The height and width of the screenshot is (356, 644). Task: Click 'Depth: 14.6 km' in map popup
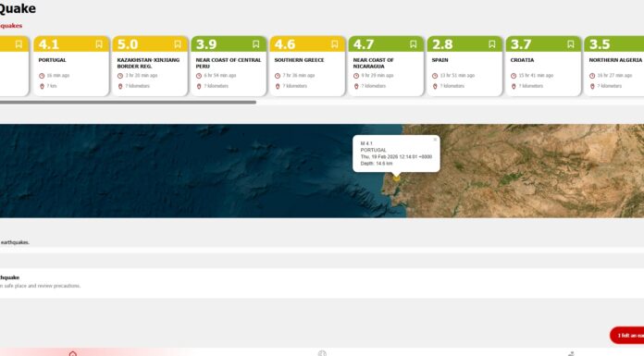[x=377, y=164]
